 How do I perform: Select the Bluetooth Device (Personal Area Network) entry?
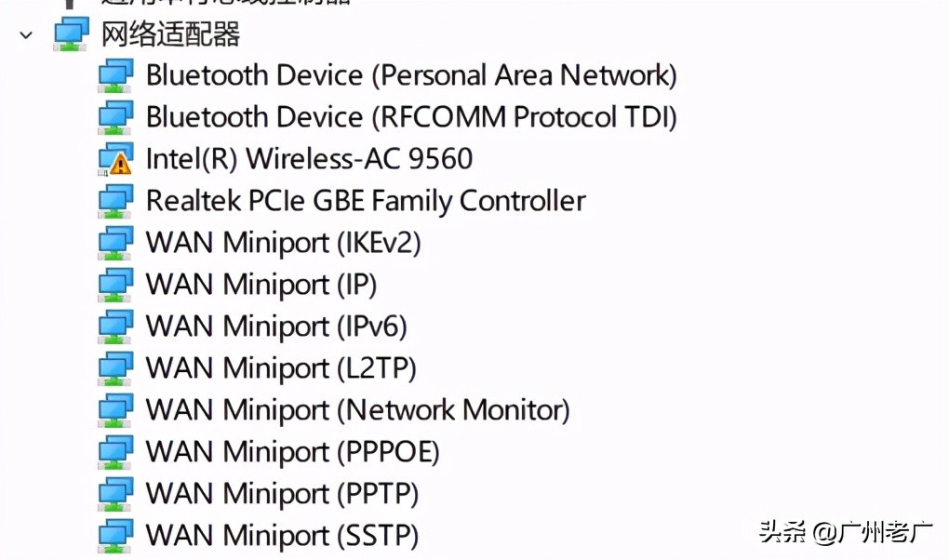410,74
